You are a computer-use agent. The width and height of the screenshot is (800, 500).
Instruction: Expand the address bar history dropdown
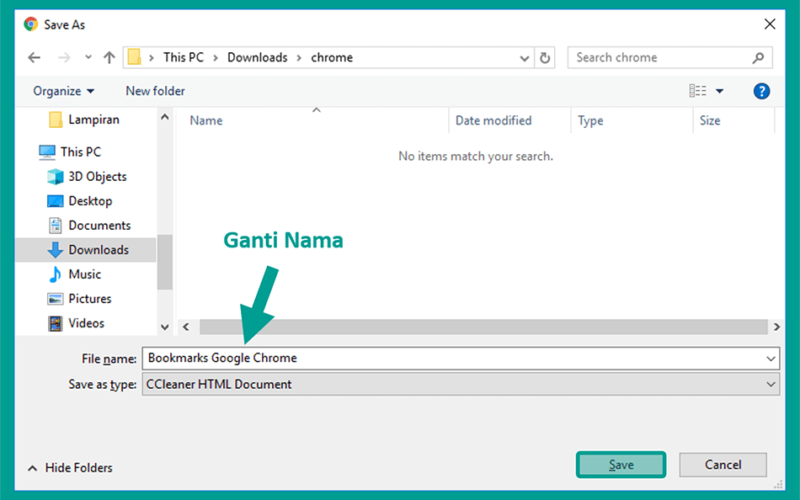coord(524,58)
